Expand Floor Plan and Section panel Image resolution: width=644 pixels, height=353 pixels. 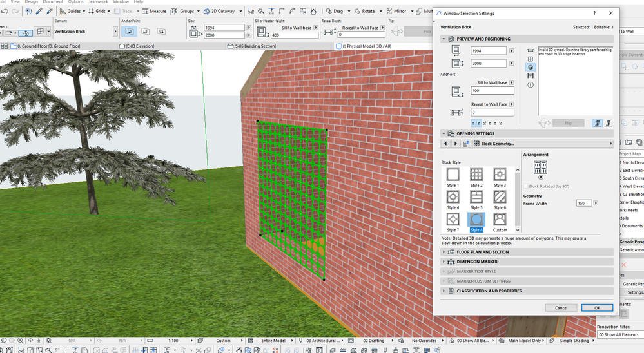pos(483,252)
